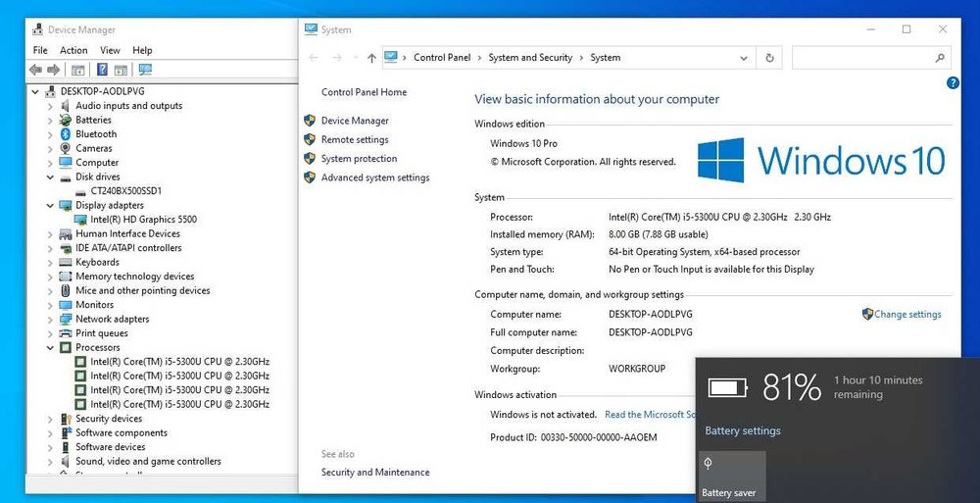This screenshot has height=503, width=980.
Task: Click System and Security breadcrumb
Action: (x=530, y=58)
